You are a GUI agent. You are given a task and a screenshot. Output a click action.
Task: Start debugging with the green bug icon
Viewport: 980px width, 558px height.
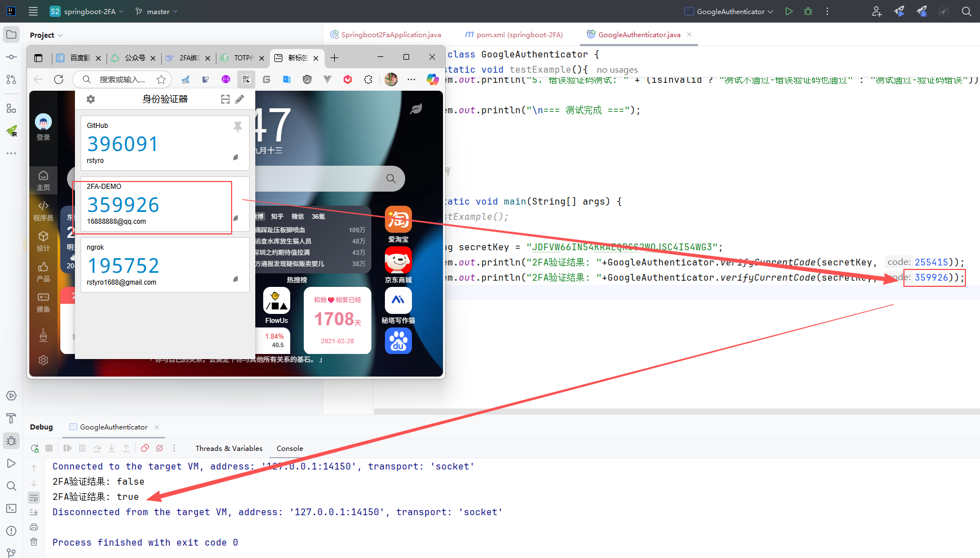pyautogui.click(x=808, y=11)
